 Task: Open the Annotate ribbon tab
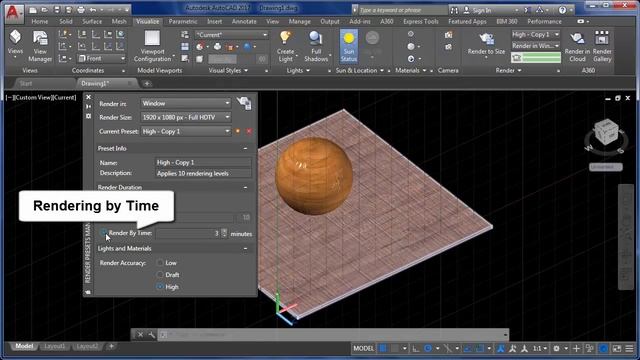pos(244,21)
